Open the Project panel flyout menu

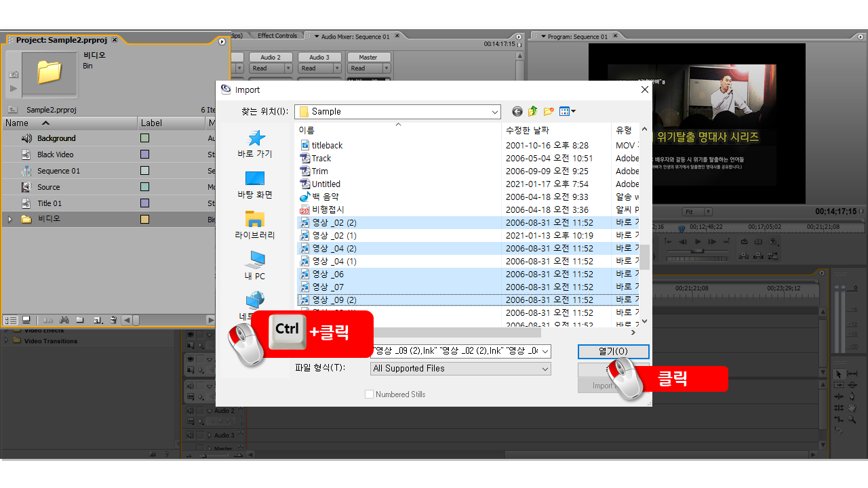point(222,42)
